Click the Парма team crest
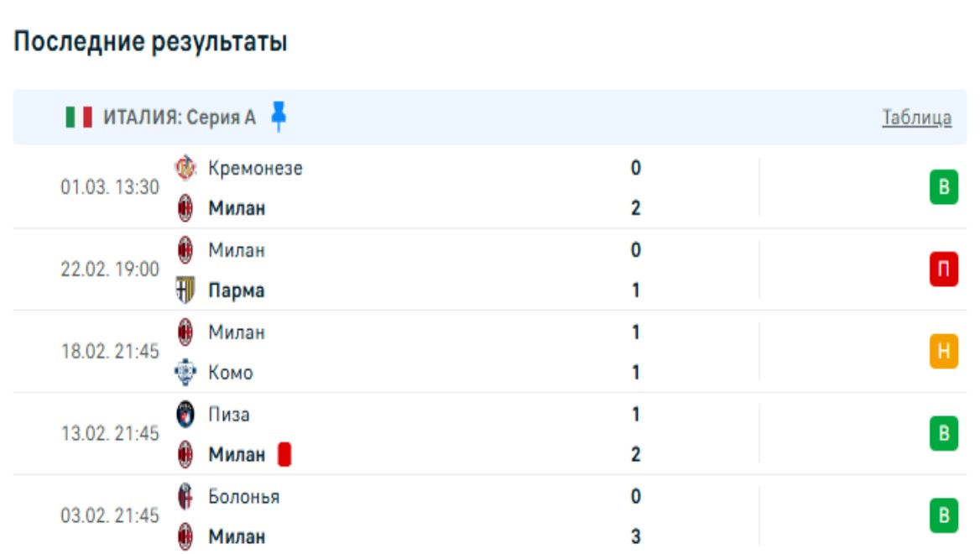 point(185,290)
